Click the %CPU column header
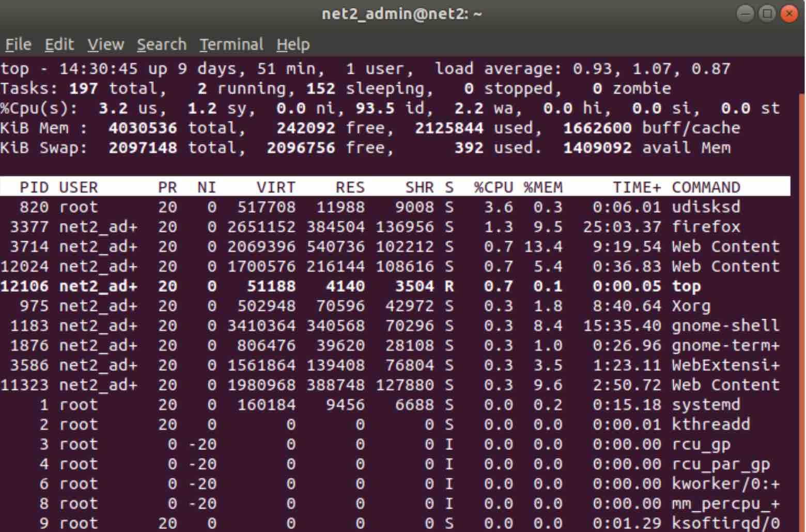The width and height of the screenshot is (806, 532). point(493,187)
